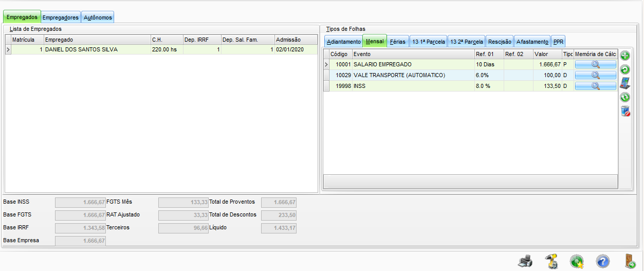Select employee DANIEL DOS SANTOS SILVA row
The height and width of the screenshot is (271, 644).
pyautogui.click(x=81, y=50)
